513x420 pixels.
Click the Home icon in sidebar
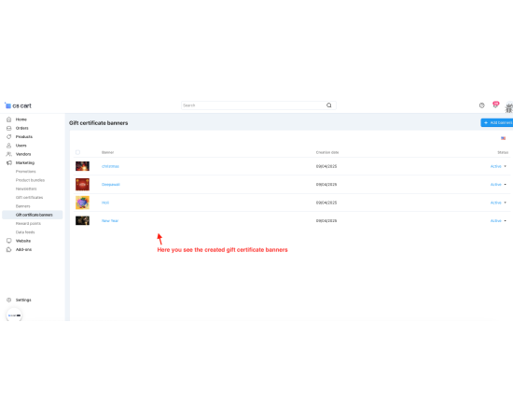pyautogui.click(x=8, y=119)
